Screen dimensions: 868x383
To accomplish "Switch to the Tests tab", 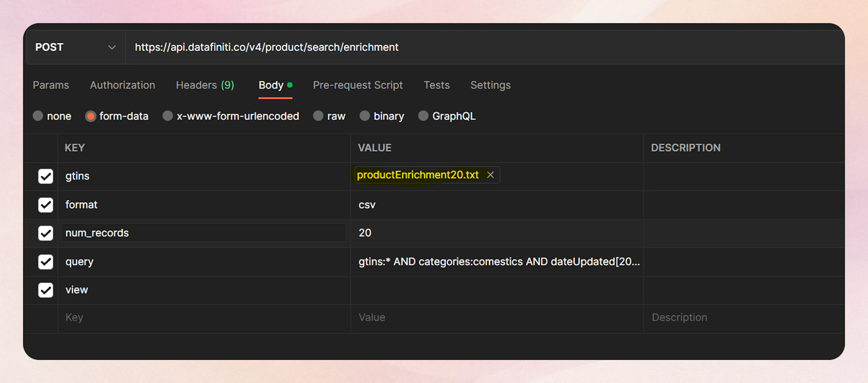I will 436,85.
